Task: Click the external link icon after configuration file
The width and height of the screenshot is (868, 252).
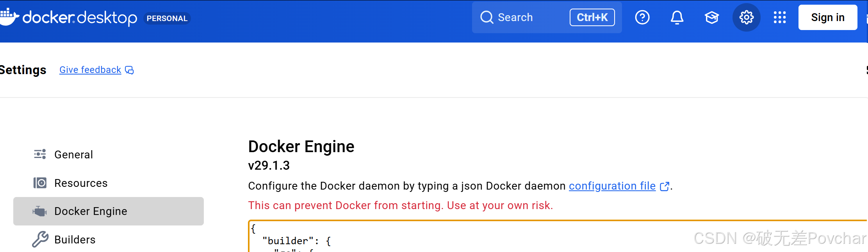Action: click(664, 186)
